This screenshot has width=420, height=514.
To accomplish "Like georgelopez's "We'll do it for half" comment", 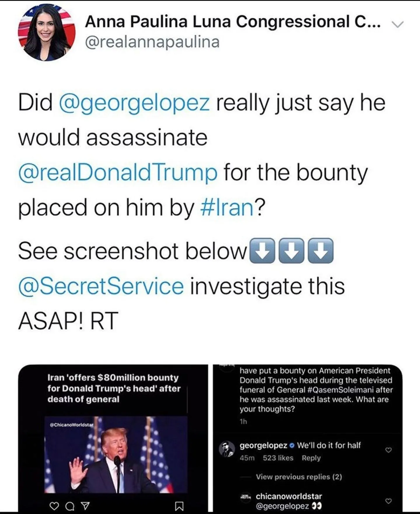I will tap(388, 450).
